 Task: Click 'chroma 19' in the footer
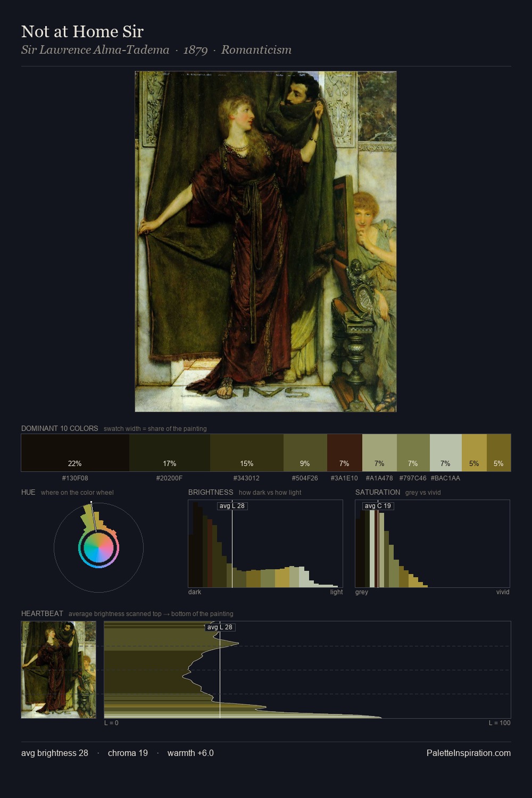[128, 753]
